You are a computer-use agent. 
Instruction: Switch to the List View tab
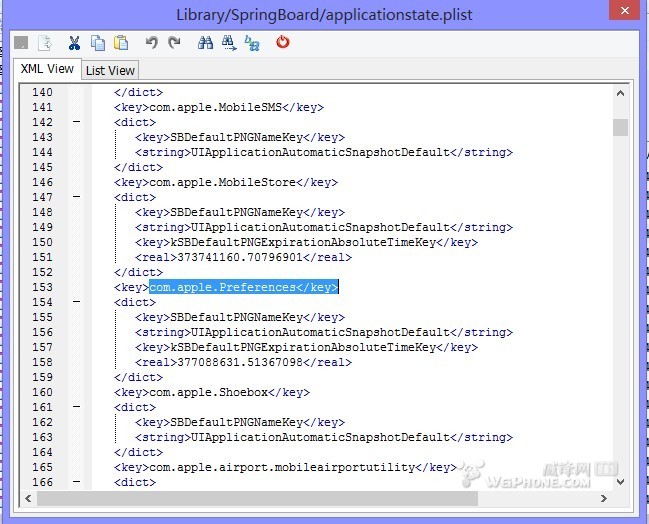[110, 70]
